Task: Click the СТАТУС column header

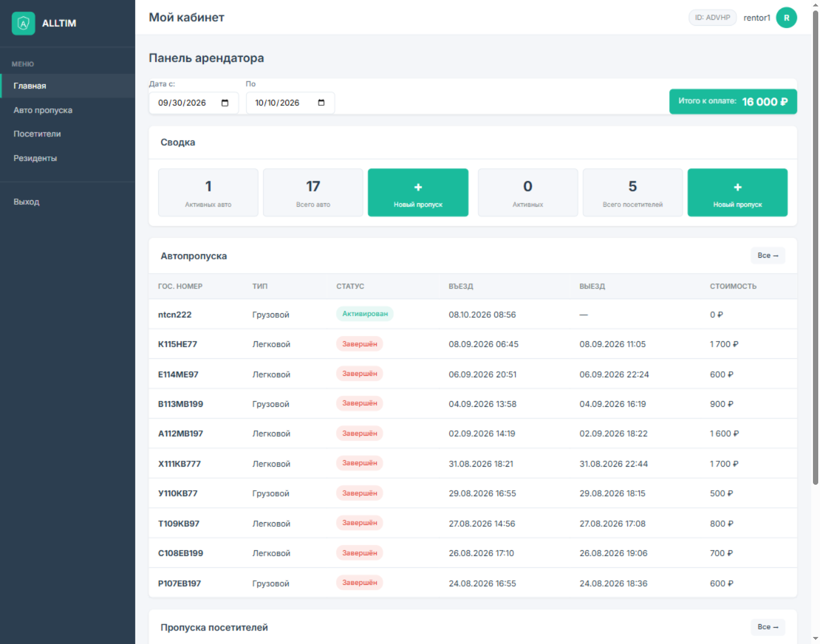Action: 350,286
